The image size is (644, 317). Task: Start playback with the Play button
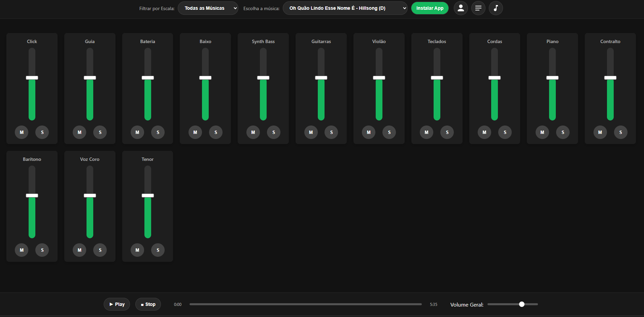[x=117, y=304]
